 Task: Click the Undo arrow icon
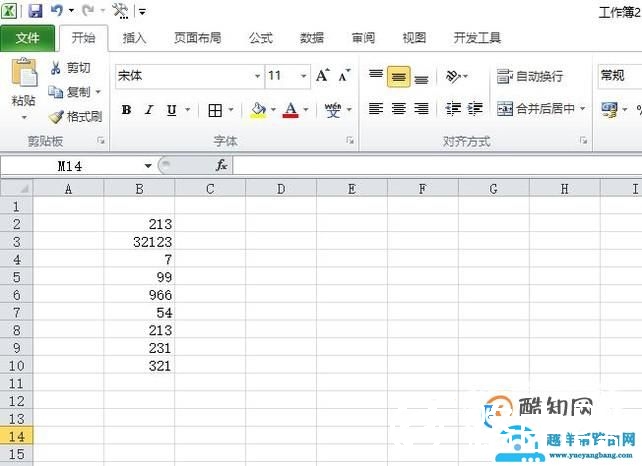(57, 10)
